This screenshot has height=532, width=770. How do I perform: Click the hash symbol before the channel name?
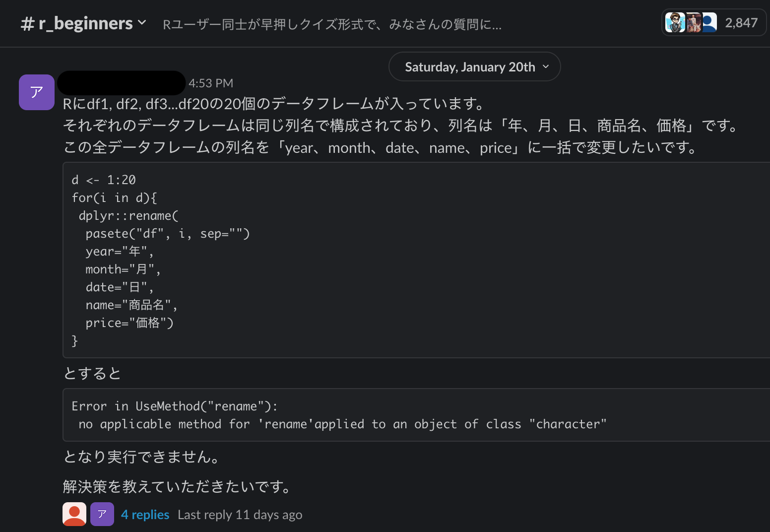click(x=27, y=24)
